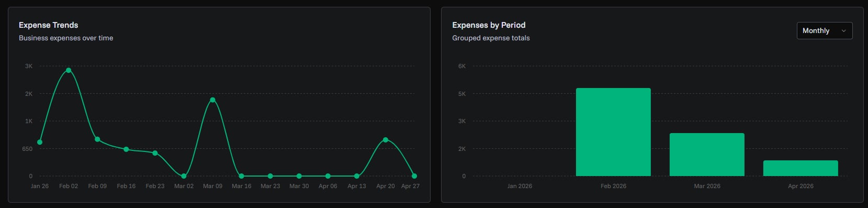The height and width of the screenshot is (208, 868).
Task: Select the Mar 16 data point
Action: pos(241,176)
